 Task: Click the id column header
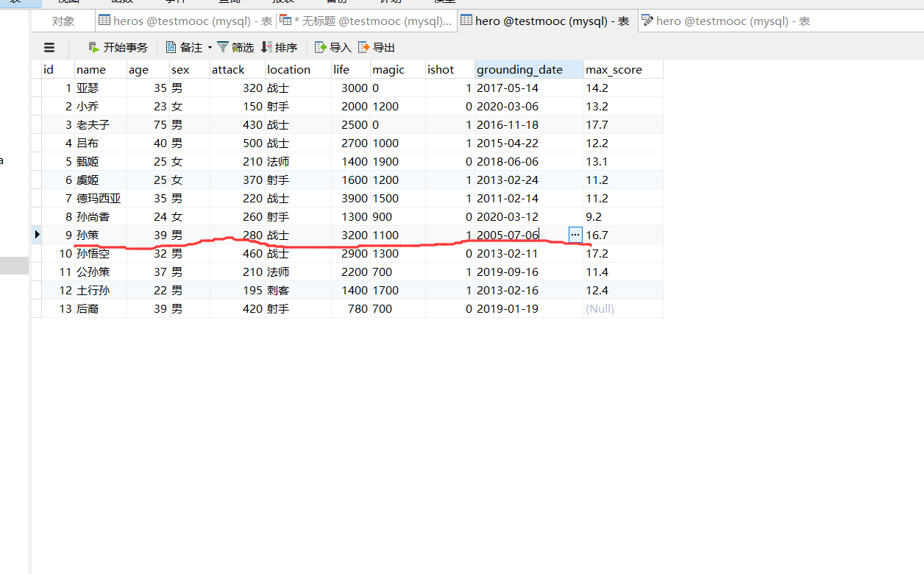[58, 70]
